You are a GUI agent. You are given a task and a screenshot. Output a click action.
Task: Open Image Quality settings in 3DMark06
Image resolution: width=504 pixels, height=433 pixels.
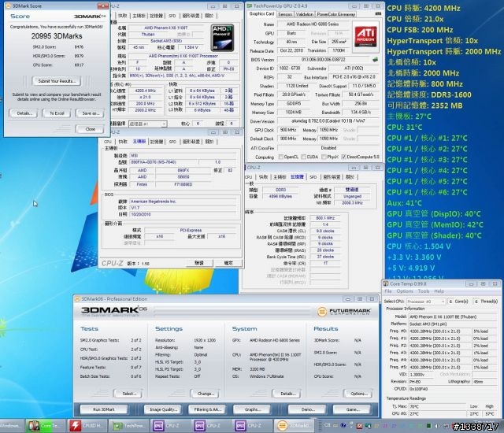tap(163, 409)
